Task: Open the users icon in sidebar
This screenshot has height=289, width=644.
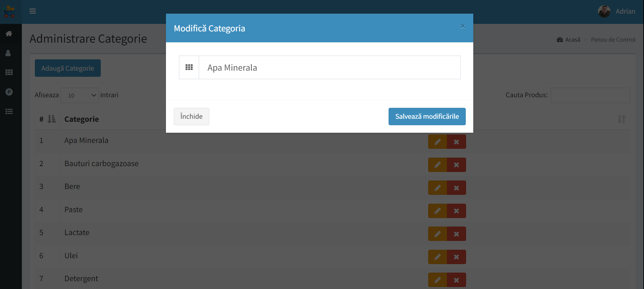Action: click(8, 53)
